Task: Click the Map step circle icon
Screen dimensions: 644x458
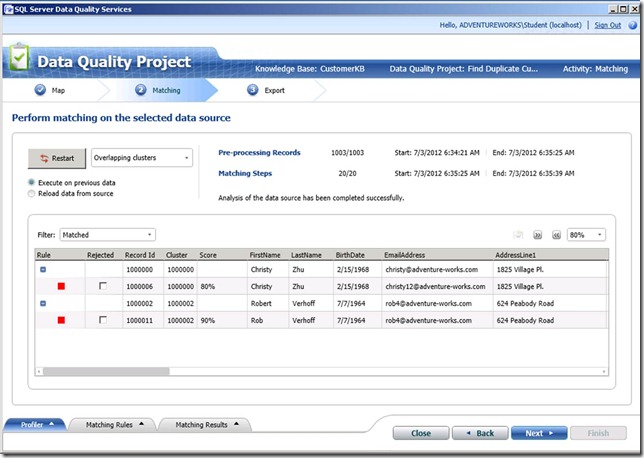Action: (40, 90)
